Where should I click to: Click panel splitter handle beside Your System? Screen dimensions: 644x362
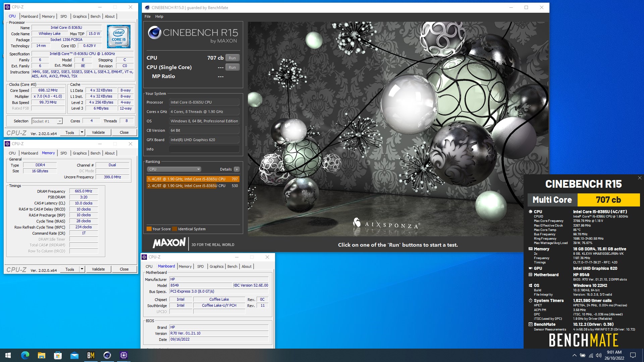[246, 136]
